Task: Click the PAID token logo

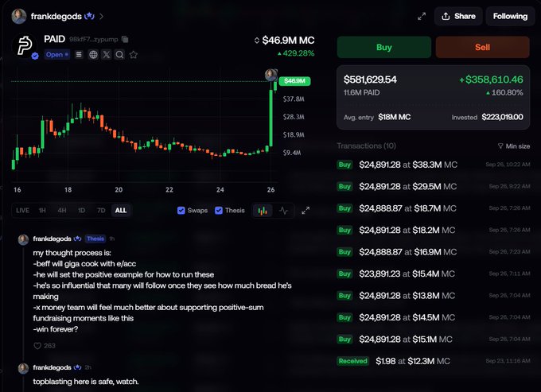Action: [x=24, y=45]
